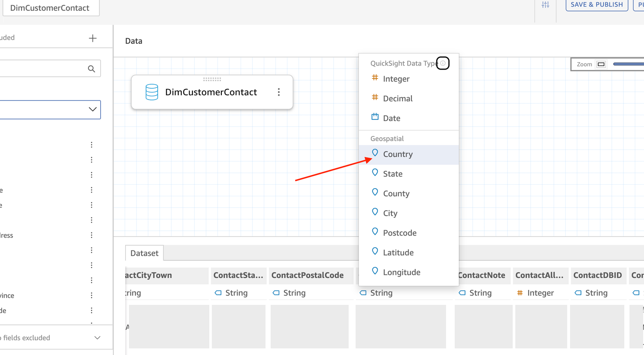This screenshot has width=644, height=355.
Task: Select Postcode geospatial type
Action: (x=409, y=233)
